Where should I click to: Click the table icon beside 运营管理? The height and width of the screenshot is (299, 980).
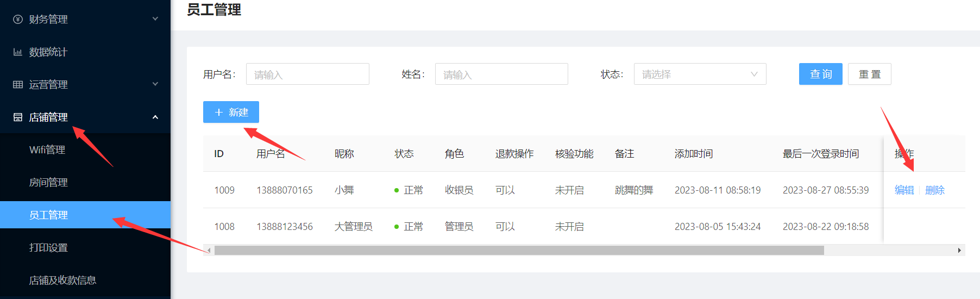pos(18,85)
